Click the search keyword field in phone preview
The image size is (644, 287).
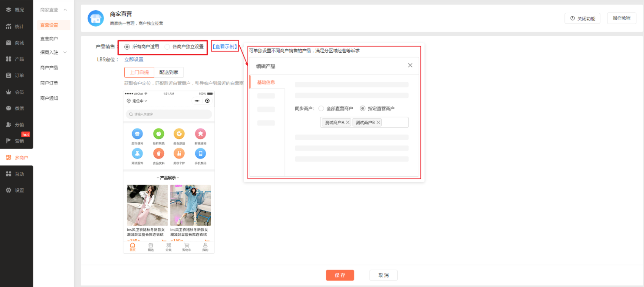169,114
